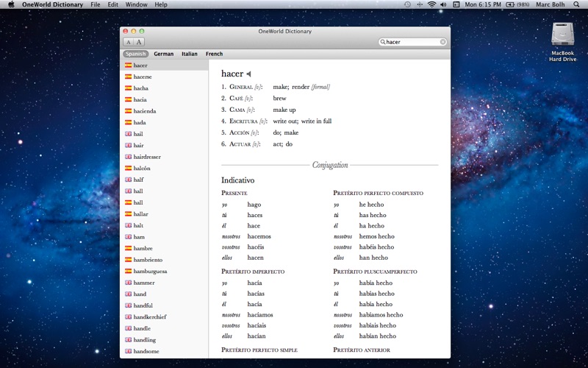
Task: Select the 'hacer' entry in the word list
Action: [164, 66]
